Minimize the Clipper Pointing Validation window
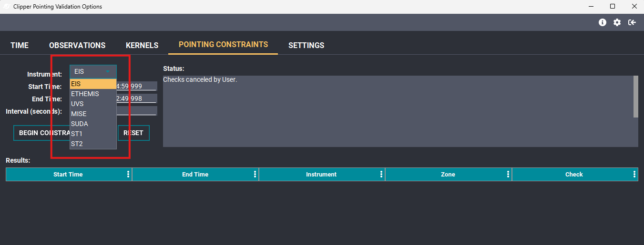644x245 pixels. (591, 7)
